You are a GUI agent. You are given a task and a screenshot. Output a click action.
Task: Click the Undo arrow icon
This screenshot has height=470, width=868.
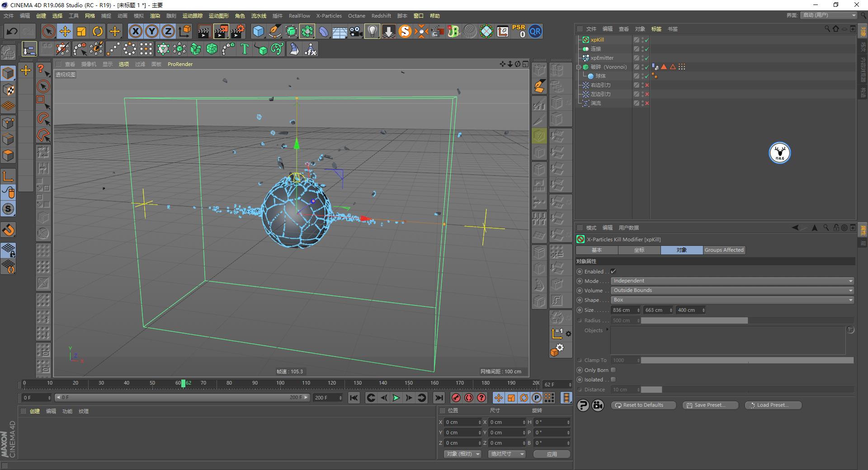(x=12, y=31)
